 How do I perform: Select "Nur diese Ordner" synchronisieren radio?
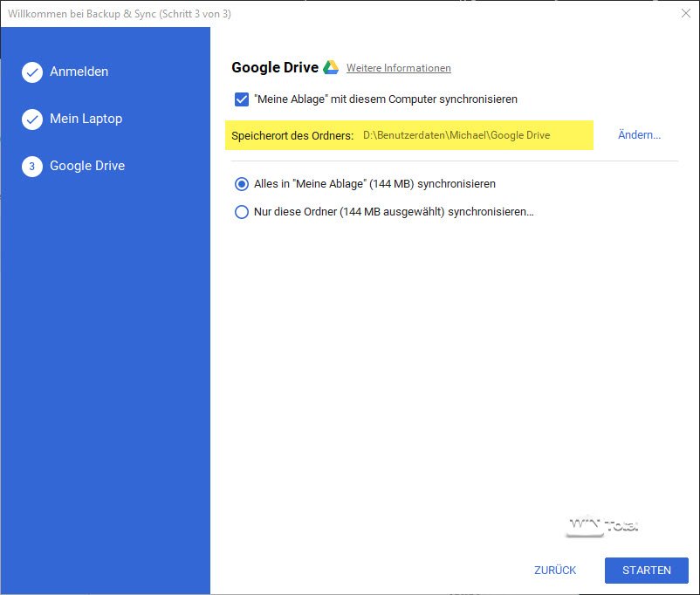[242, 212]
